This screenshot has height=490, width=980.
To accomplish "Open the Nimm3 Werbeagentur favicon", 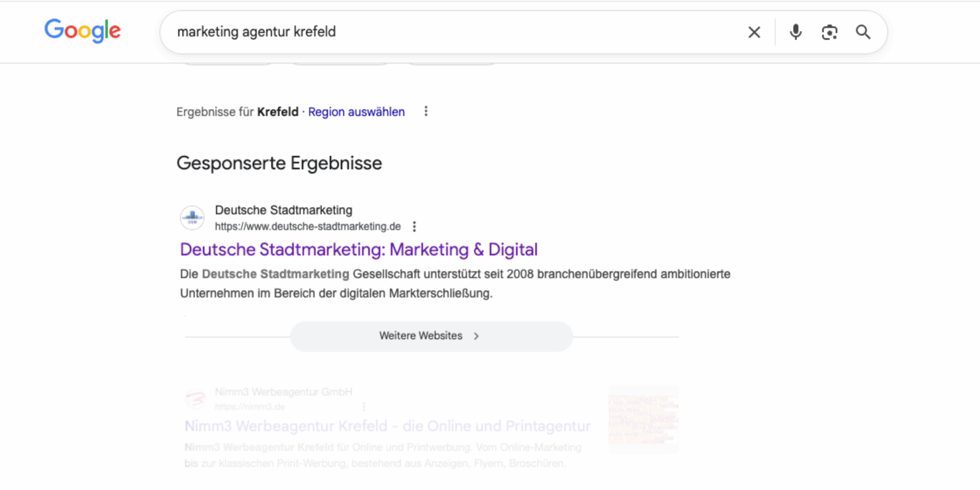I will (x=196, y=399).
